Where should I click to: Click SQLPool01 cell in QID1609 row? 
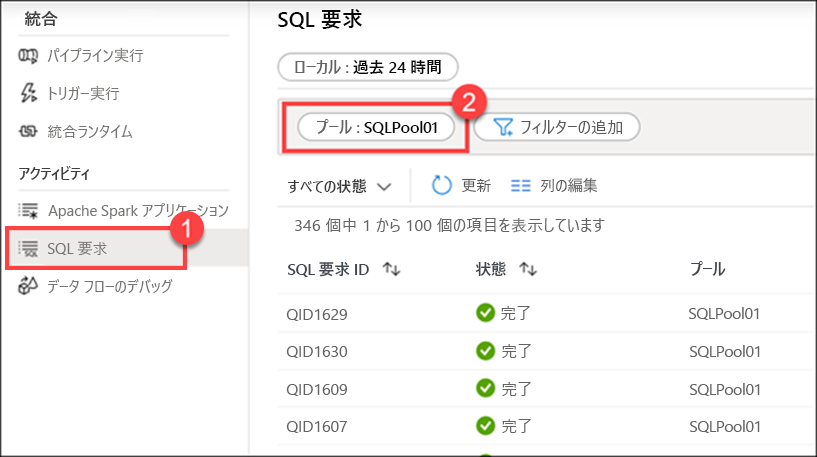click(724, 389)
